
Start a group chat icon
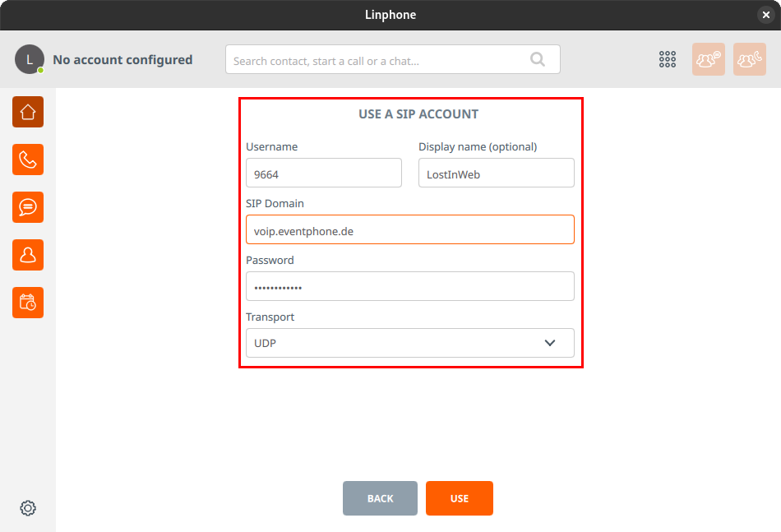[709, 59]
